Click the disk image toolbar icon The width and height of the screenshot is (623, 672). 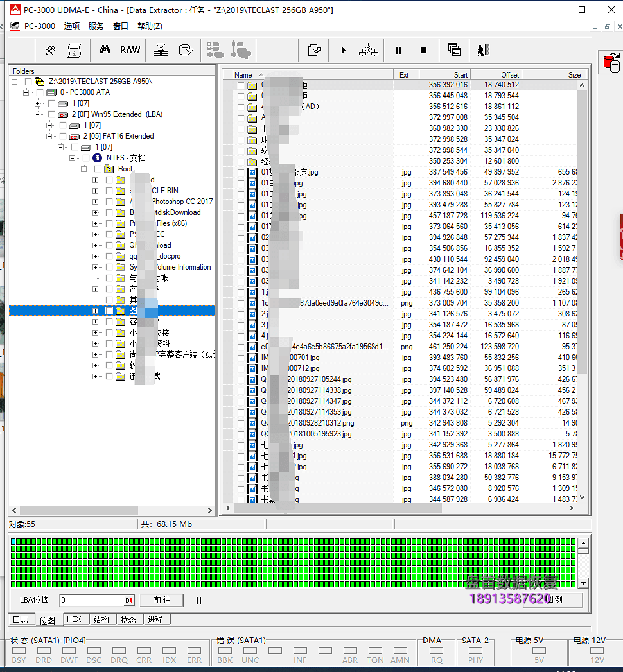click(x=186, y=50)
